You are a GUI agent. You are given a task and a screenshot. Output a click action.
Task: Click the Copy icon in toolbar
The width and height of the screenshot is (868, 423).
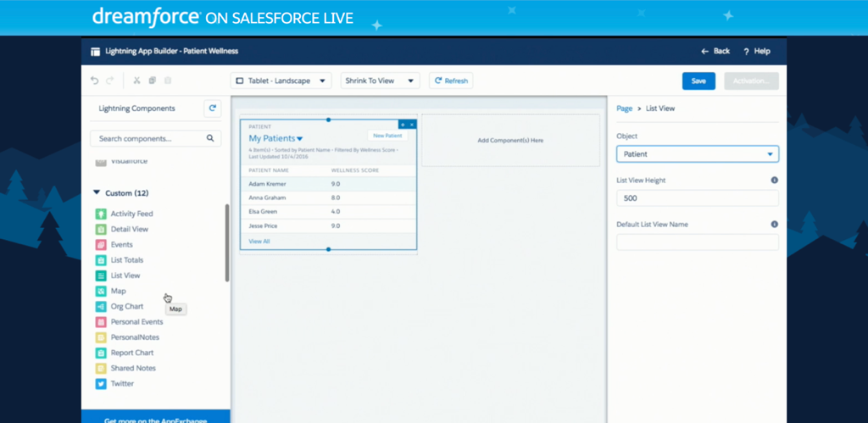point(153,81)
